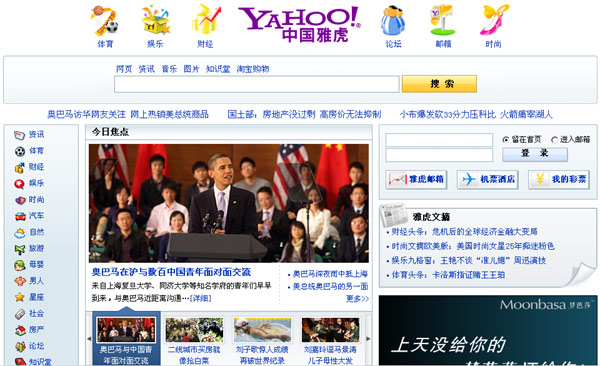The width and height of the screenshot is (600, 366).
Task: Open the 时尚 high-heel shoe icon
Action: pyautogui.click(x=494, y=20)
